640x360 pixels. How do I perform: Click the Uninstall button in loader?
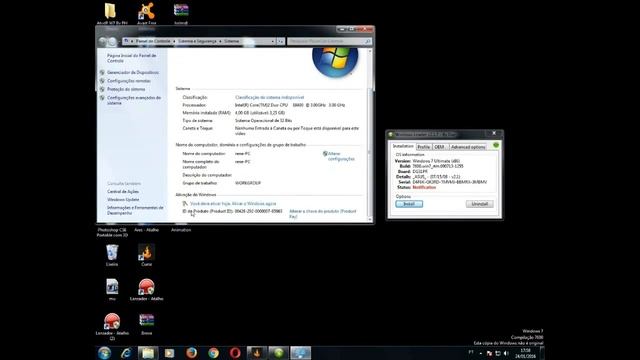coord(480,204)
